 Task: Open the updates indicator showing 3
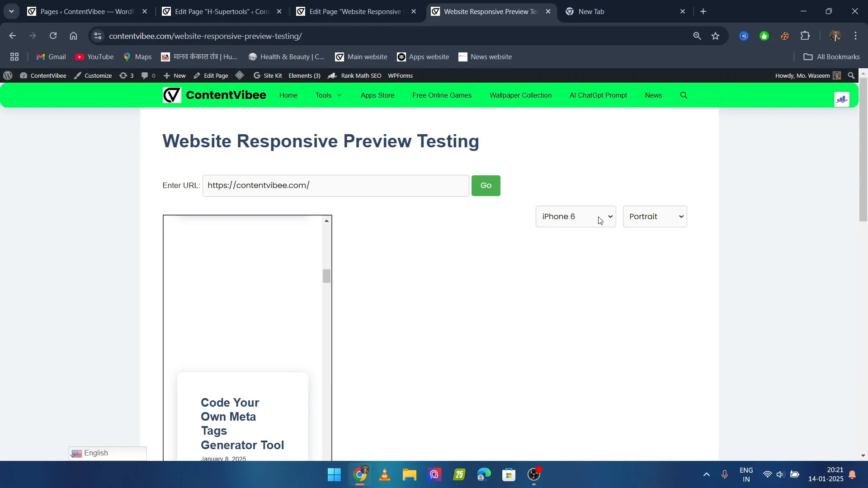pos(126,75)
